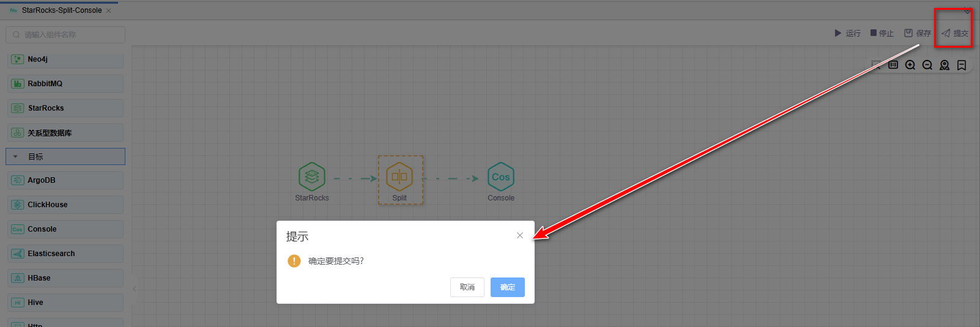Activate the marquee selection tool
This screenshot has width=980, height=327.
[x=876, y=65]
